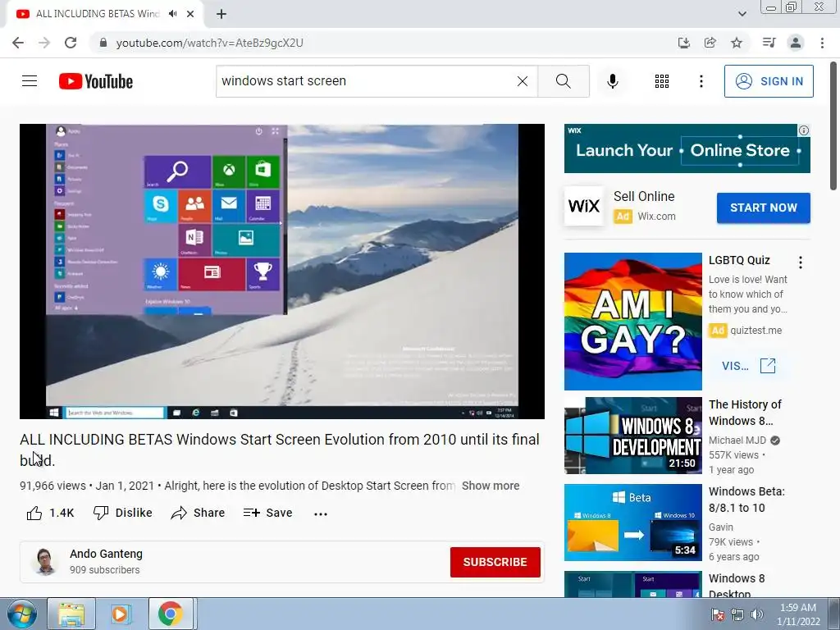Close the YouTube tab
The height and width of the screenshot is (630, 840).
pos(190,14)
